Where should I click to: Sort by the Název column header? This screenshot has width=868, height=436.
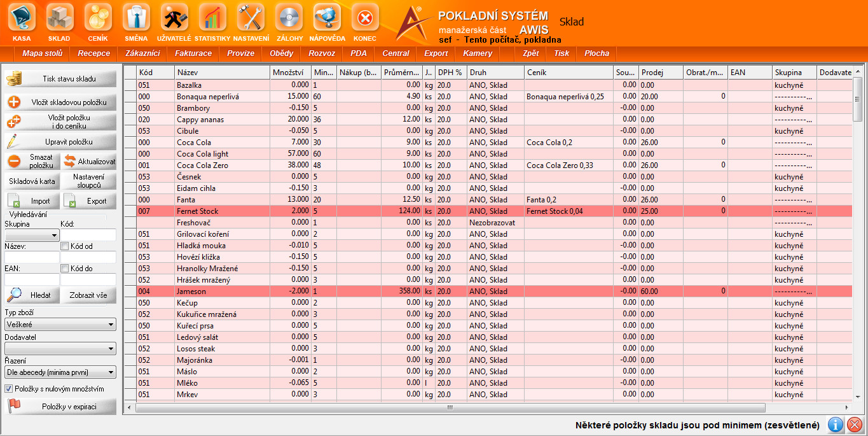click(x=222, y=73)
